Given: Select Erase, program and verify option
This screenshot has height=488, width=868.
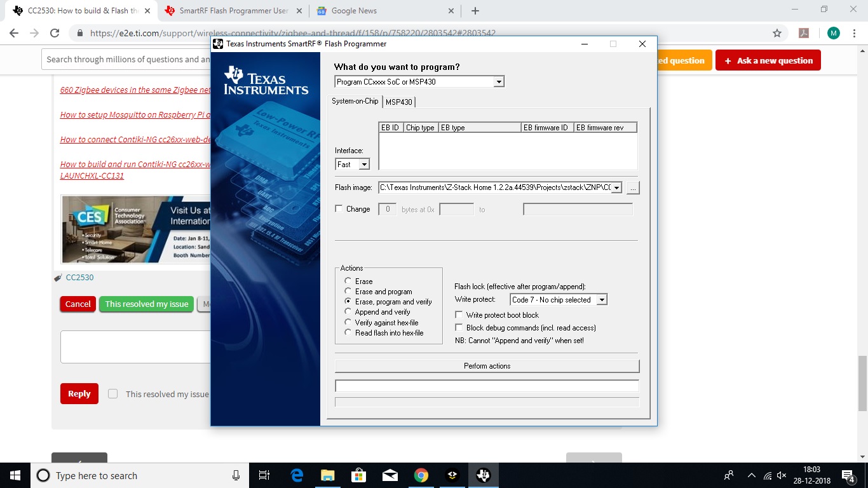Looking at the screenshot, I should pyautogui.click(x=348, y=301).
